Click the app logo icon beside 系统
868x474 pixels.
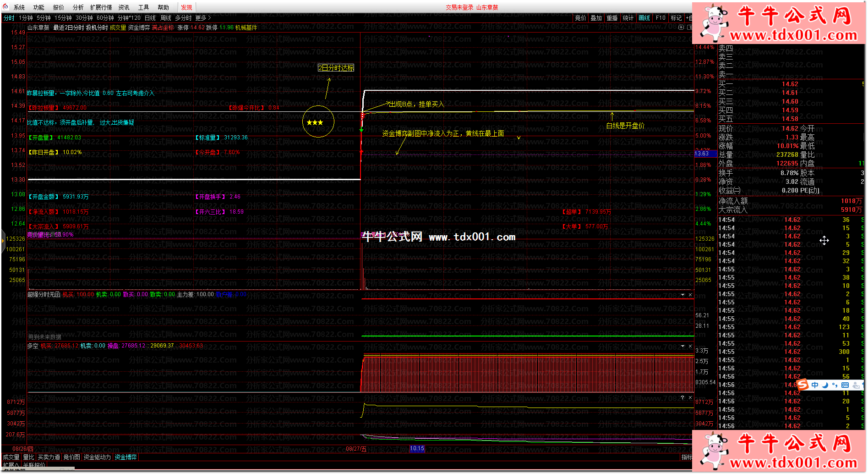point(5,7)
